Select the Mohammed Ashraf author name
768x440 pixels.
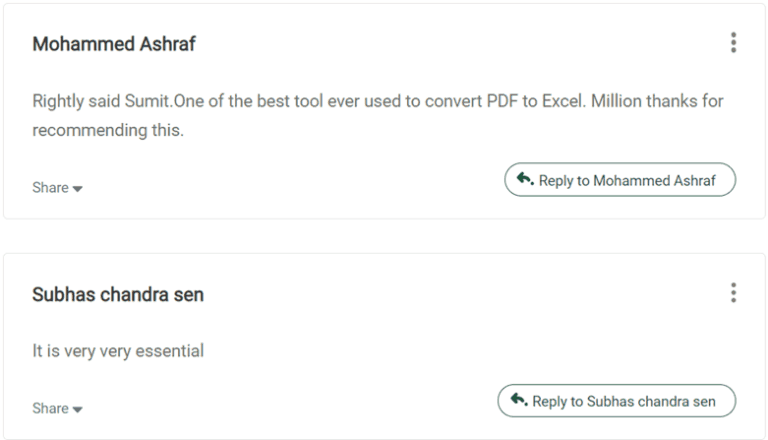point(114,44)
